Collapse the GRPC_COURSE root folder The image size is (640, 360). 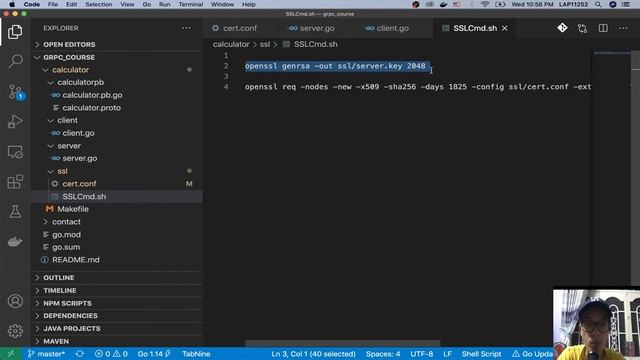point(117,58)
